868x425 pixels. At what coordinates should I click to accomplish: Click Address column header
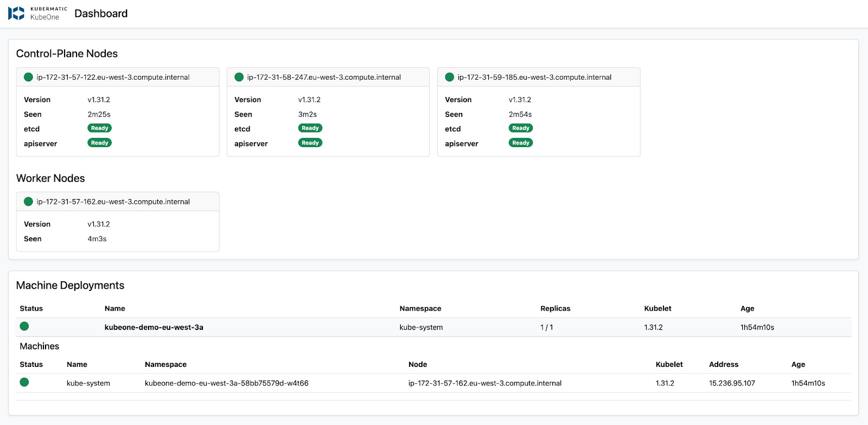tap(724, 364)
